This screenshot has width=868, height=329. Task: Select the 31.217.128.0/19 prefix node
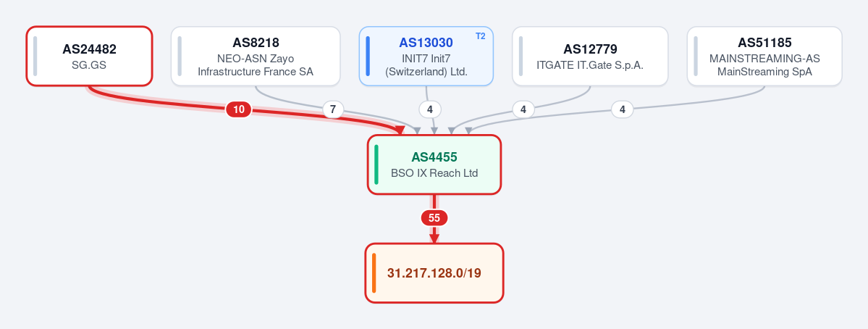pos(434,273)
